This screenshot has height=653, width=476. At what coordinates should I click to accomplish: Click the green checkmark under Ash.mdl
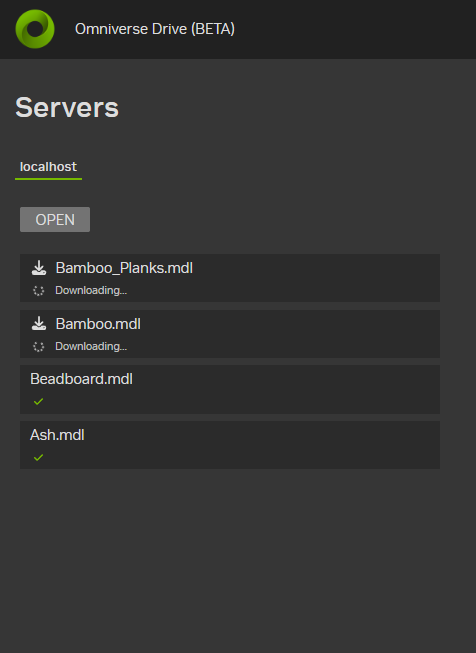(x=38, y=457)
